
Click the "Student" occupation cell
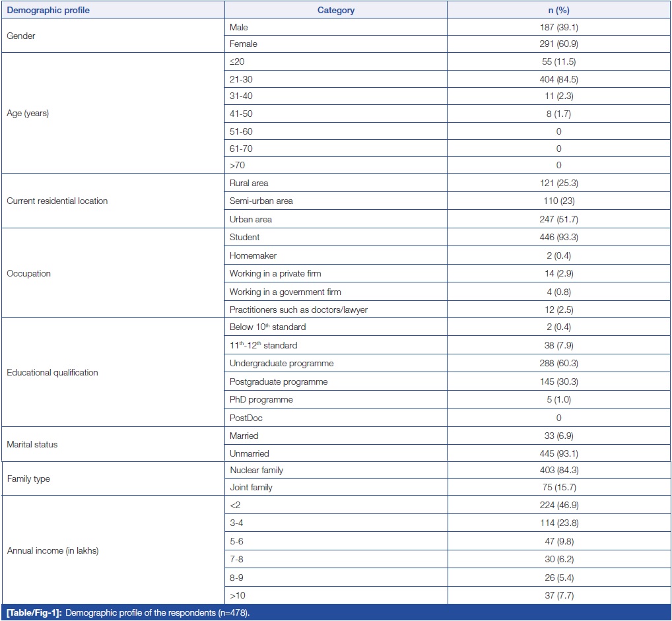(245, 237)
